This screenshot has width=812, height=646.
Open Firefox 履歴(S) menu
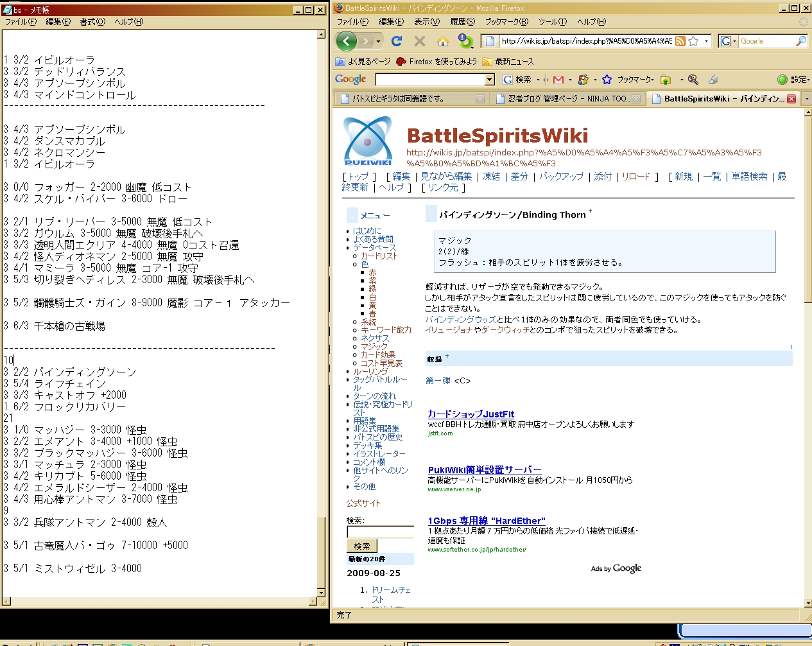tap(462, 22)
